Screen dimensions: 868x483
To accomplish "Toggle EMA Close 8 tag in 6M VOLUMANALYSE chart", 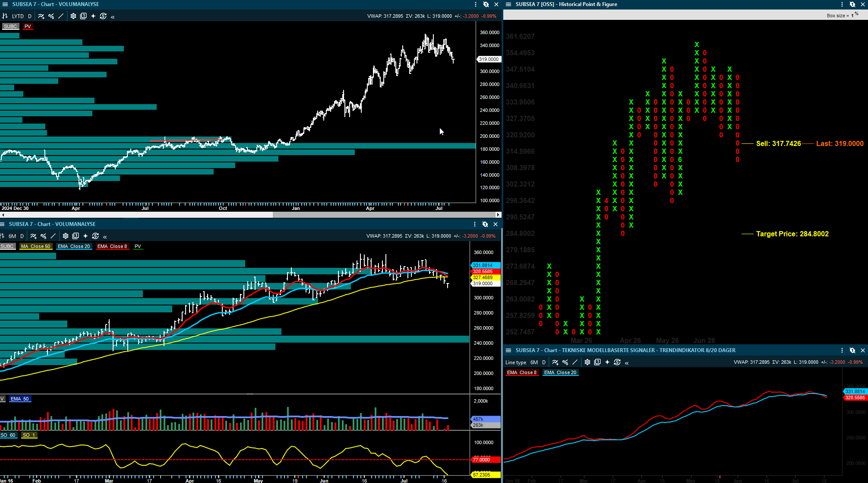I will point(112,246).
